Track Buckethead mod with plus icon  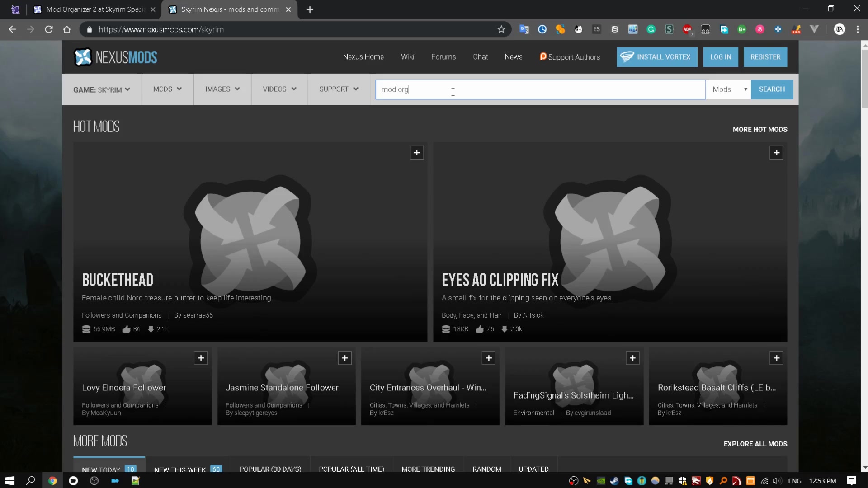coord(416,153)
